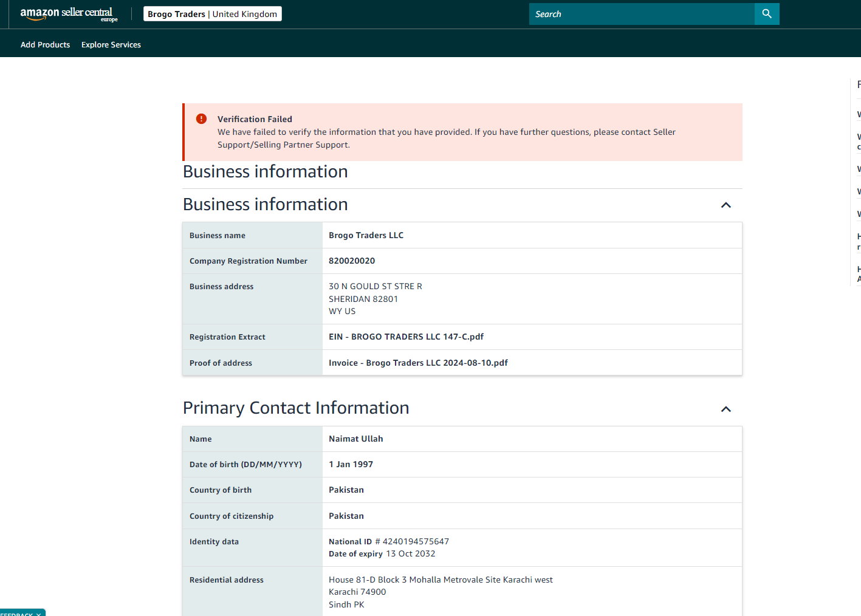Click the red Verification Failed alert icon
Viewport: 861px width, 616px height.
201,119
